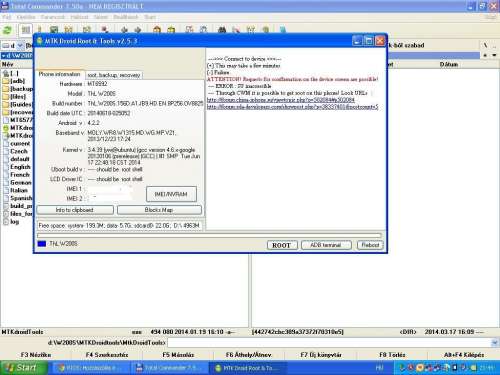Click the Total Commander floppy disk title icon
The height and width of the screenshot is (375, 500).
click(x=4, y=6)
